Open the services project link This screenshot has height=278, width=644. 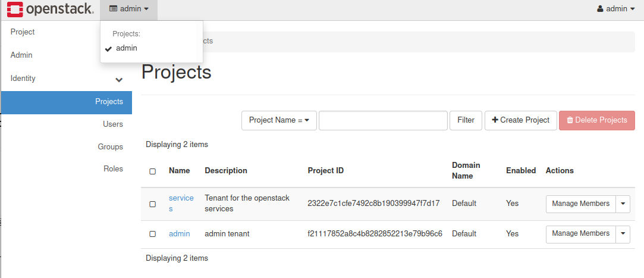pyautogui.click(x=181, y=203)
